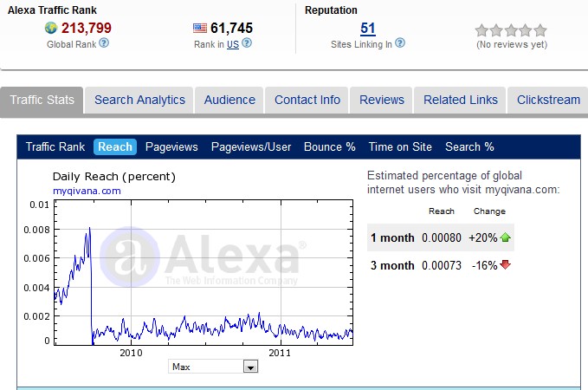Click the green up arrow for 1 month change
This screenshot has height=390, width=588.
pyautogui.click(x=505, y=238)
